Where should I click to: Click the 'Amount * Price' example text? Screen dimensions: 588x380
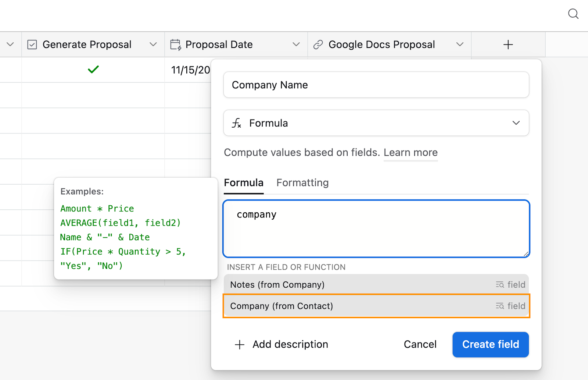tap(97, 209)
